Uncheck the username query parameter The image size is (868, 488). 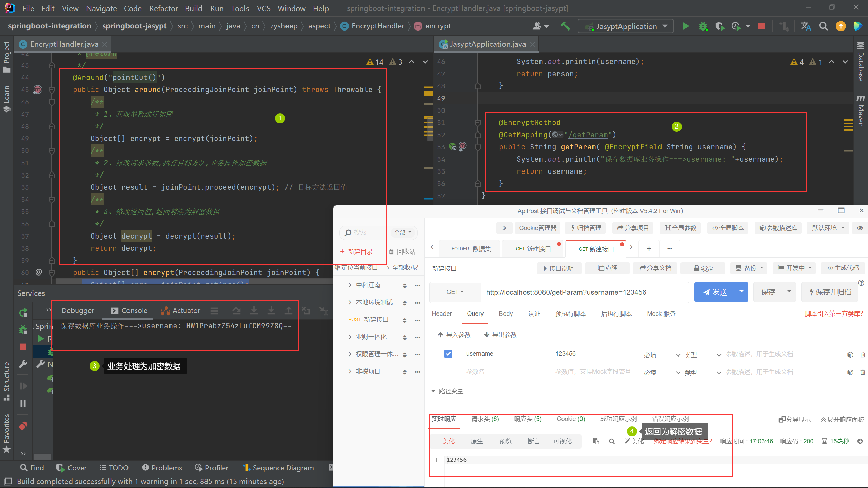(448, 353)
